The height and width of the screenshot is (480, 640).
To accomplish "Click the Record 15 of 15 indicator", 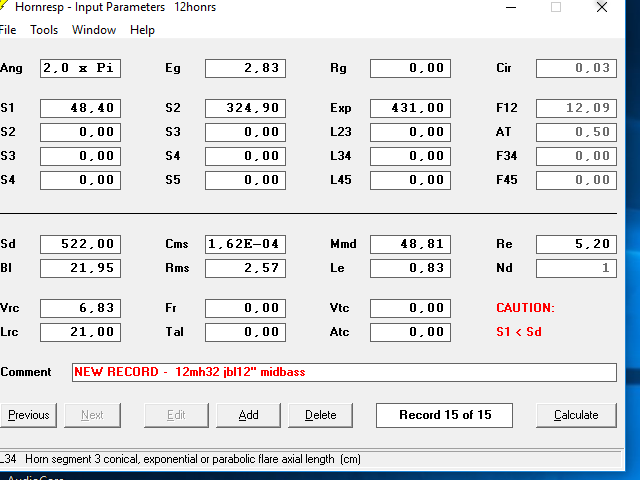I will [x=445, y=415].
